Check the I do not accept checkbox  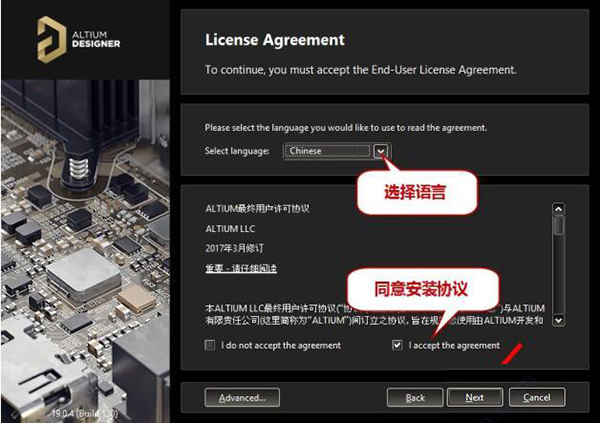(x=210, y=345)
